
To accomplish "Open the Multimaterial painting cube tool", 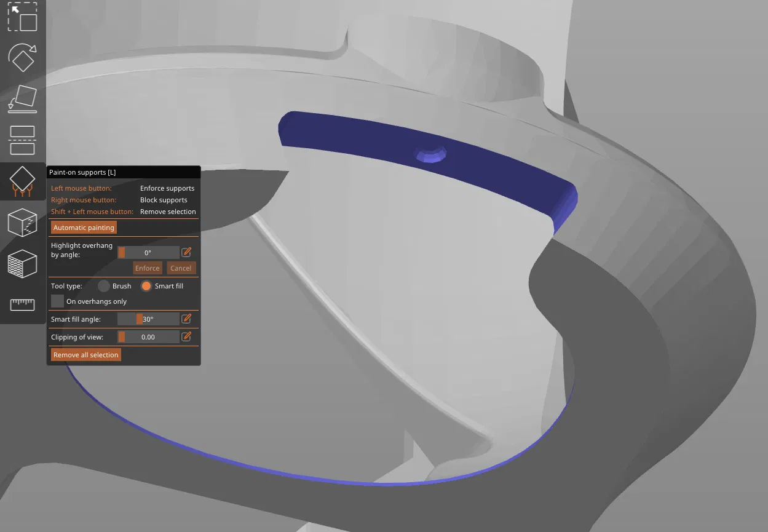I will point(23,264).
